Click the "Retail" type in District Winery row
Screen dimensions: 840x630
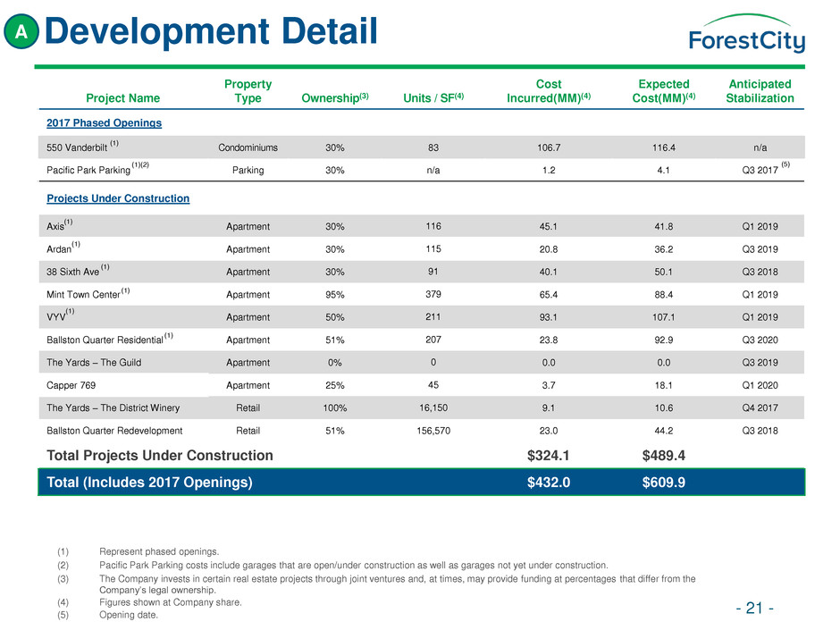point(248,407)
